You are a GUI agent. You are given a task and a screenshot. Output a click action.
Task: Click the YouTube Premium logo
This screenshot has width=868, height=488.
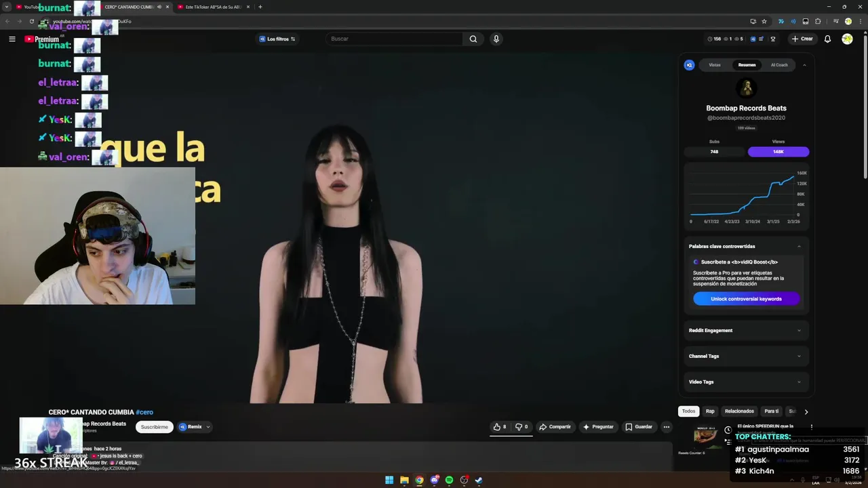point(42,39)
